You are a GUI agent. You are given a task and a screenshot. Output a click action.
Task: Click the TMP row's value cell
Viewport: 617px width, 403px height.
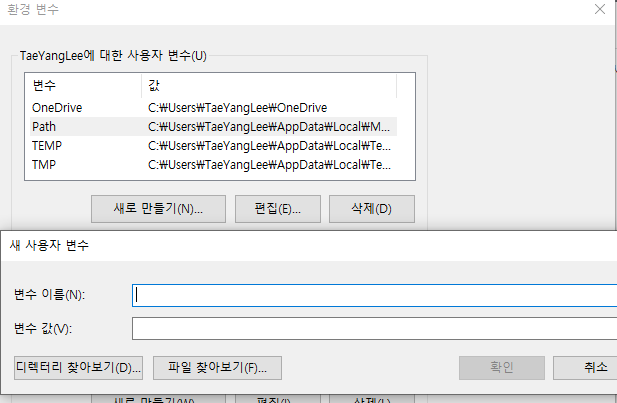click(x=269, y=165)
